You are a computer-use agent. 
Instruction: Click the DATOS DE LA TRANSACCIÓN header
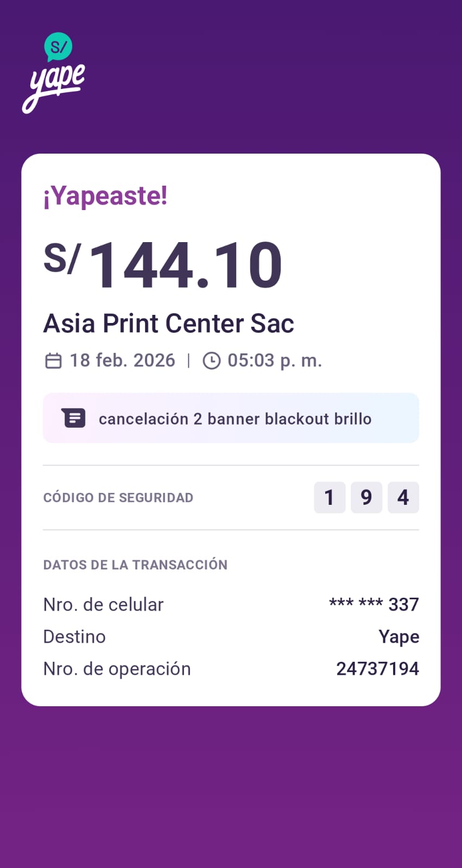tap(135, 565)
